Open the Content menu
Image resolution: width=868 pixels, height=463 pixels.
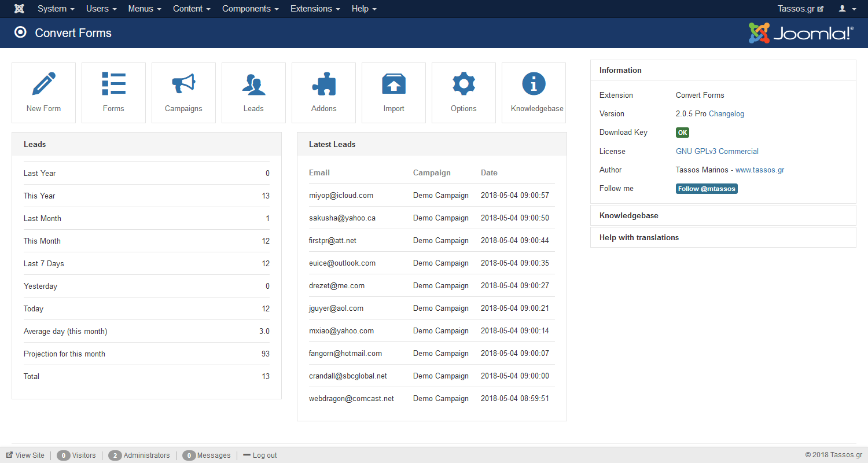192,9
